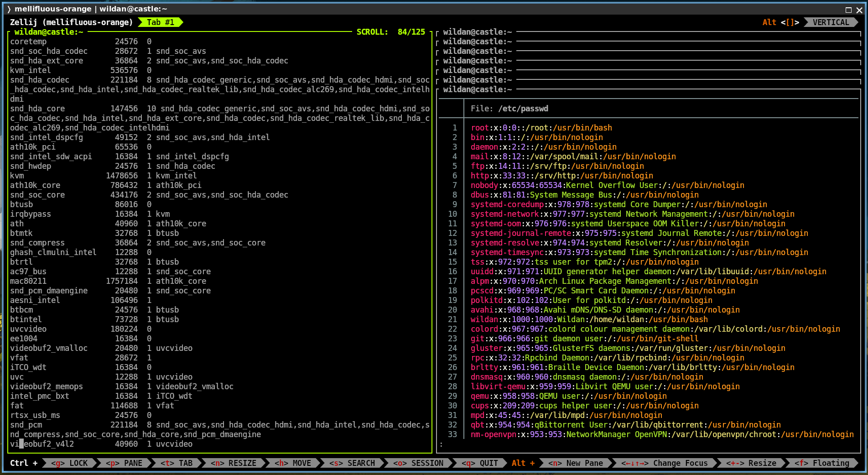Click the git entry with git-shell
868x475 pixels.
click(585, 339)
